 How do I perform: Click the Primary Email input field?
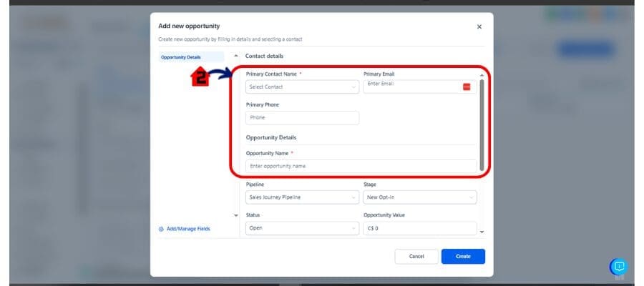click(x=411, y=87)
